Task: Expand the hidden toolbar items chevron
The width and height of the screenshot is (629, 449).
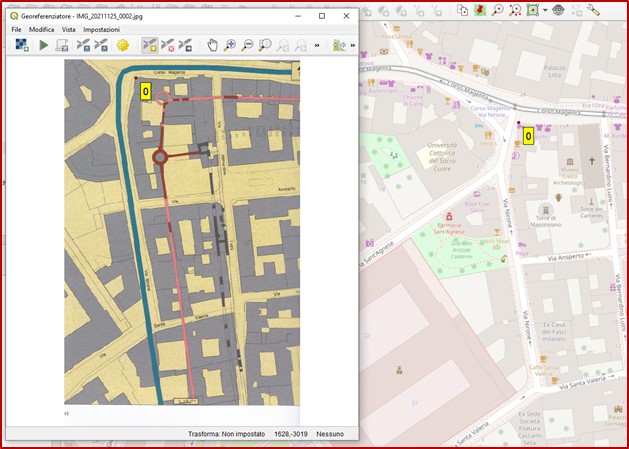Action: pyautogui.click(x=318, y=45)
